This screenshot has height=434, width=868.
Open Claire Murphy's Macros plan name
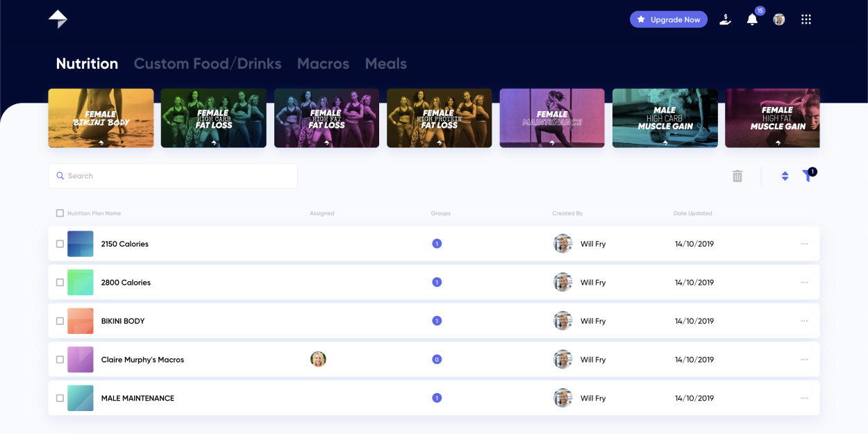(x=142, y=360)
